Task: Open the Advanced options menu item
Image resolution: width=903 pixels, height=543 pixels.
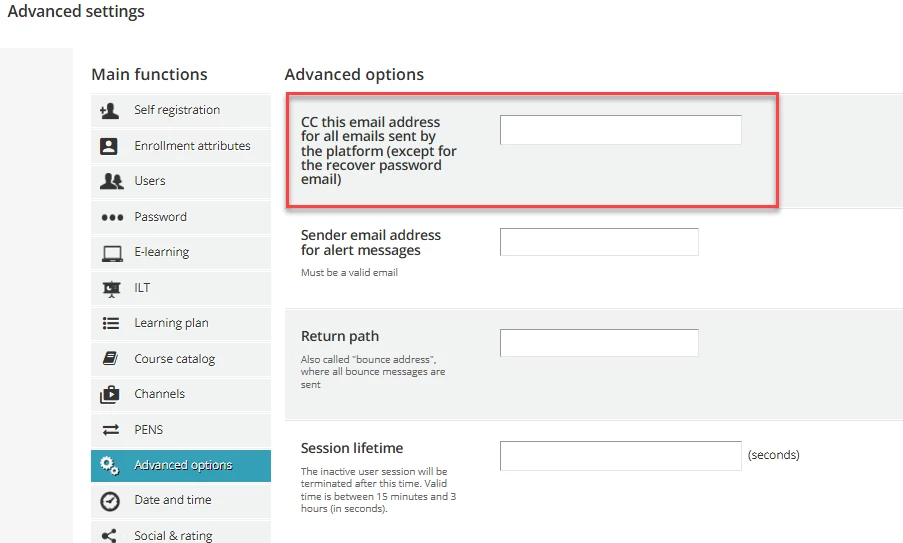Action: pos(183,465)
